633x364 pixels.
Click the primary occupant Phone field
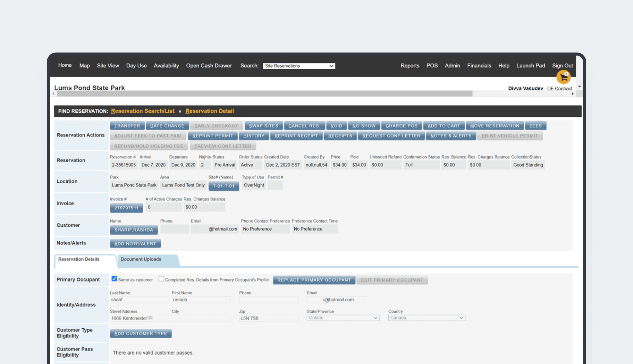coord(269,300)
